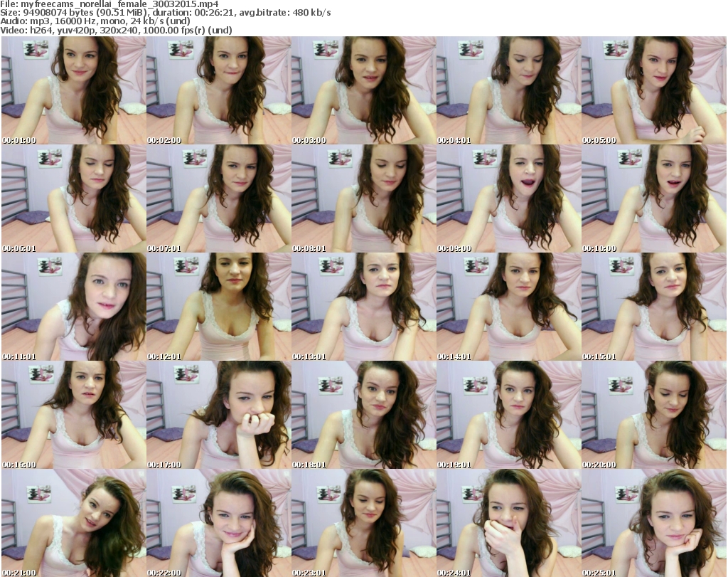
Task: Open the frame stamped 00:14:01
Action: (509, 307)
